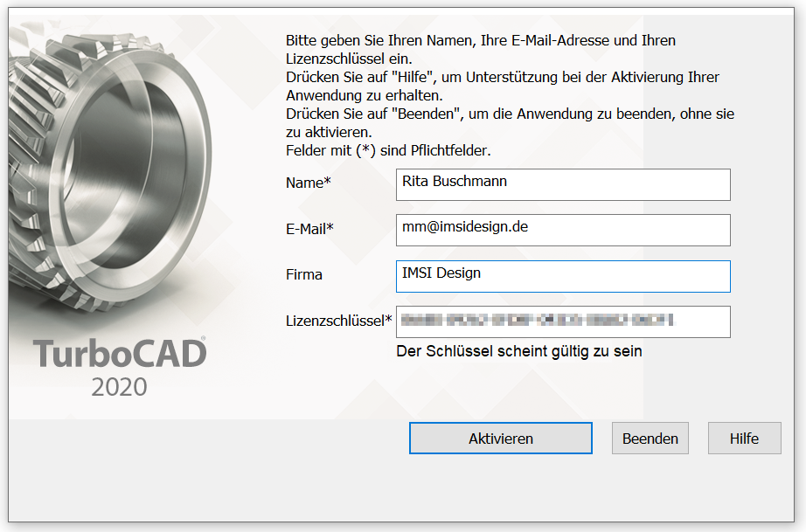The height and width of the screenshot is (532, 806).
Task: Open Hilfe for activation support
Action: coord(744,438)
